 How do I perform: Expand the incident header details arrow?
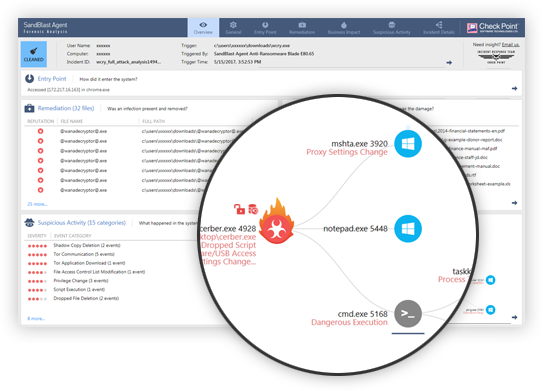tap(449, 63)
